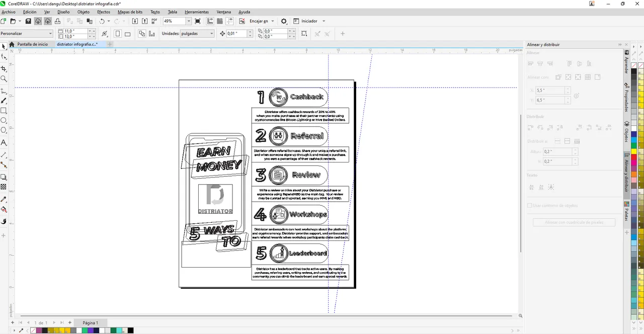Add a new document tab plus
The height and width of the screenshot is (334, 644).
110,44
